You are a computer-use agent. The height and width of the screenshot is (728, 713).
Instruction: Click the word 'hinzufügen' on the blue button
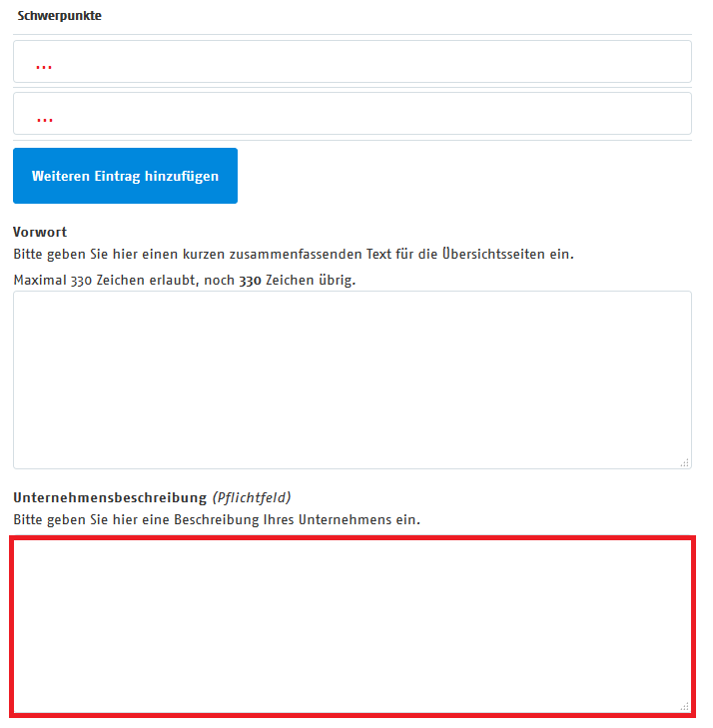point(182,177)
